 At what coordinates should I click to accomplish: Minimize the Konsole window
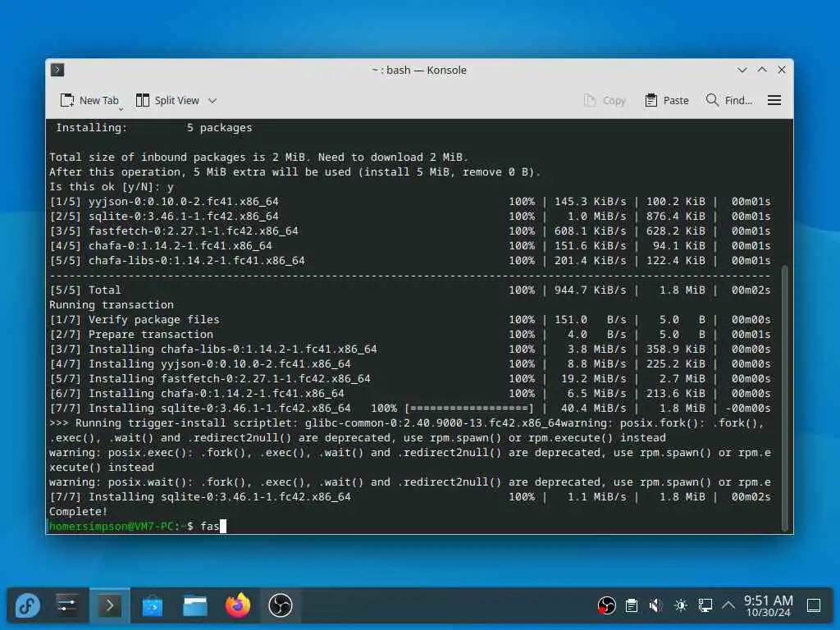pyautogui.click(x=742, y=71)
